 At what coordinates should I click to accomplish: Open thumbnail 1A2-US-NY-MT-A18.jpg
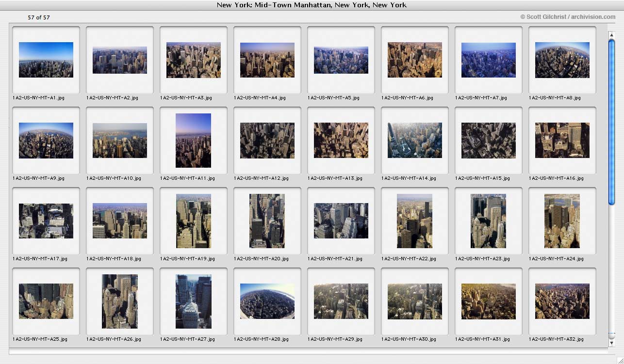(x=120, y=221)
